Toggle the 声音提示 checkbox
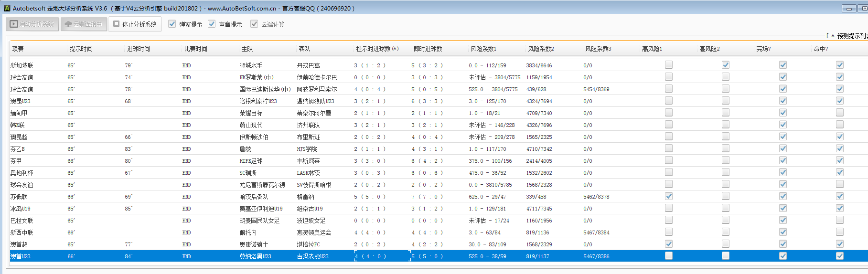Viewport: 868px width, 274px height. click(x=212, y=24)
